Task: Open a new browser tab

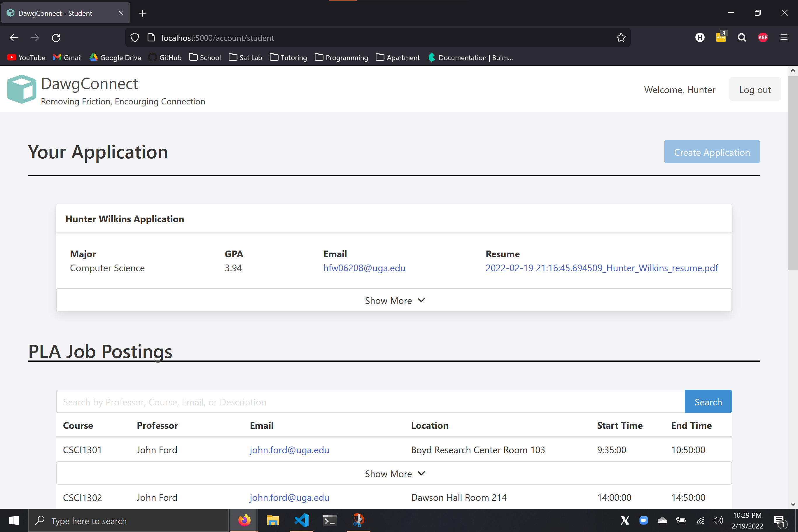Action: (143, 13)
